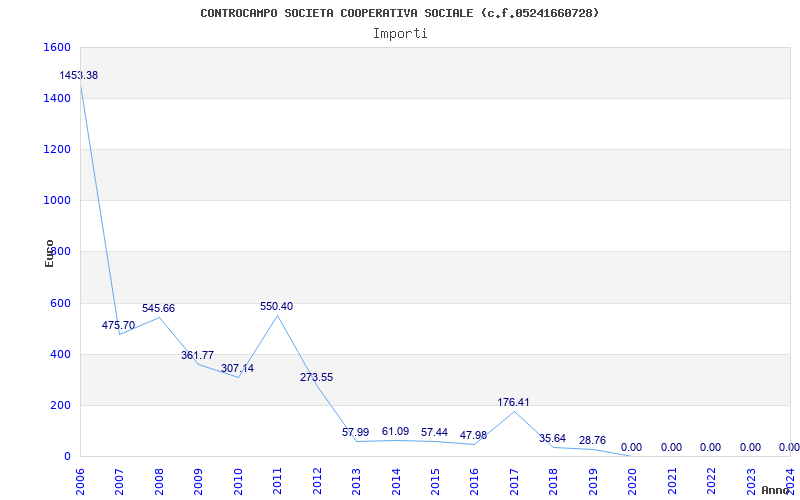Select the 550.40 data label

[277, 307]
